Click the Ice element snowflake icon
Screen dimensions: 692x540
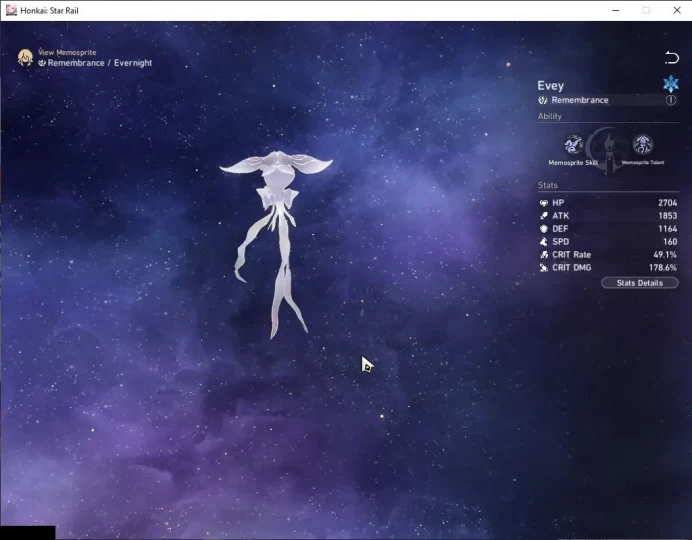(670, 83)
